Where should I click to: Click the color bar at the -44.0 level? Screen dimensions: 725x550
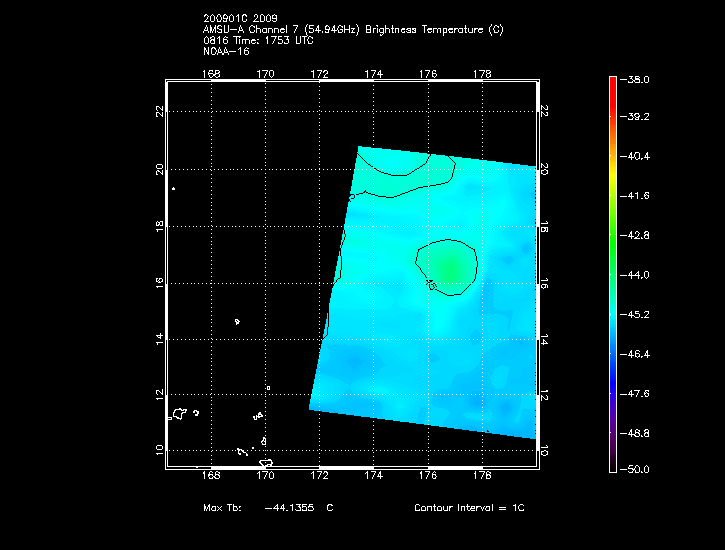612,274
